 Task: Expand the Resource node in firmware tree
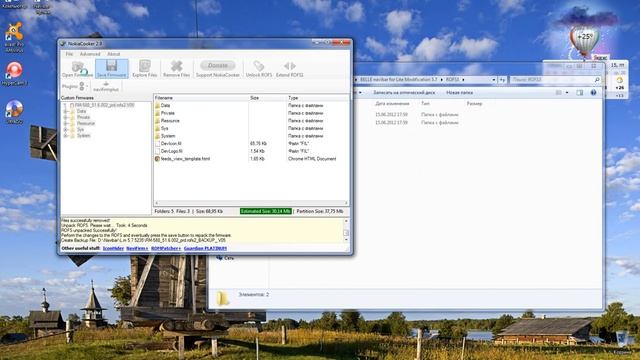pos(65,123)
